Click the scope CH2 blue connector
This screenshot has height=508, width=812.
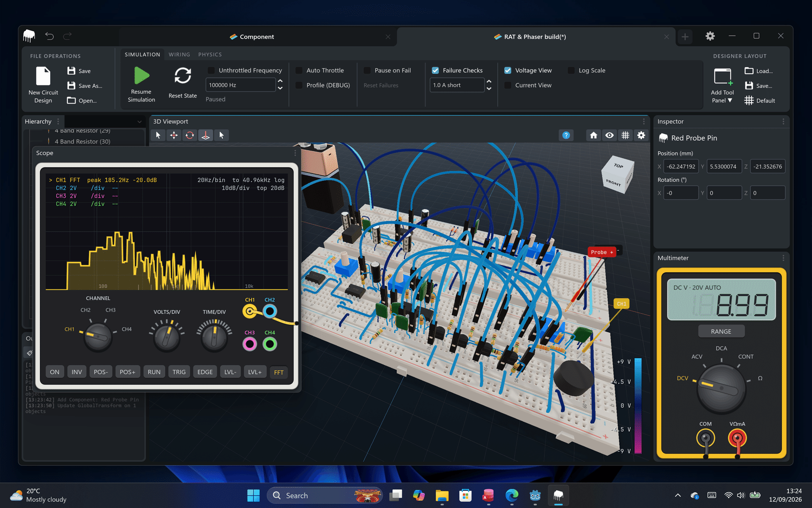click(x=270, y=311)
